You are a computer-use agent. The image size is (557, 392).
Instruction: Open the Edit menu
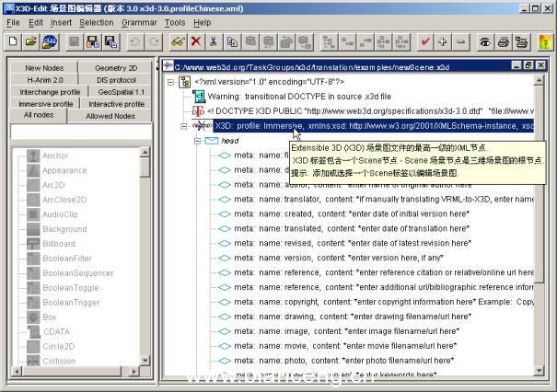[36, 23]
